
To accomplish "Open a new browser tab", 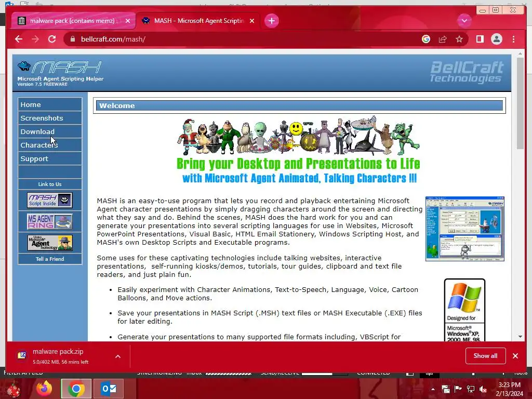I will pos(271,21).
